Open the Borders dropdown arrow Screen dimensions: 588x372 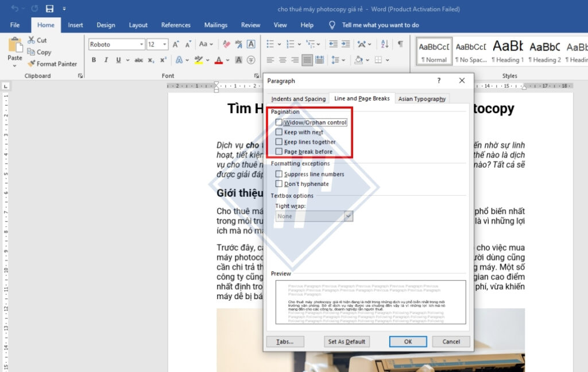[x=388, y=60]
